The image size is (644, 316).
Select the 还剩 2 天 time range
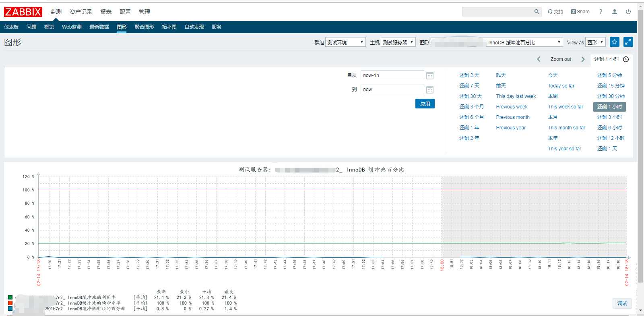469,75
